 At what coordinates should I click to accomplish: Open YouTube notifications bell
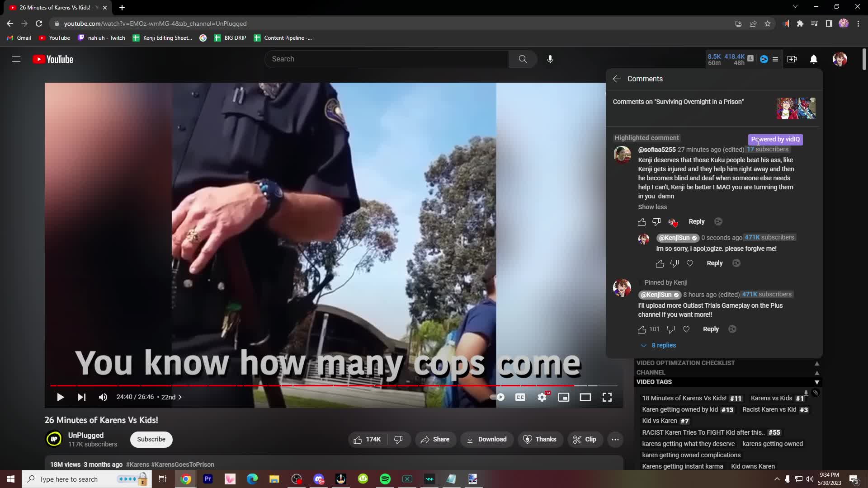point(814,59)
